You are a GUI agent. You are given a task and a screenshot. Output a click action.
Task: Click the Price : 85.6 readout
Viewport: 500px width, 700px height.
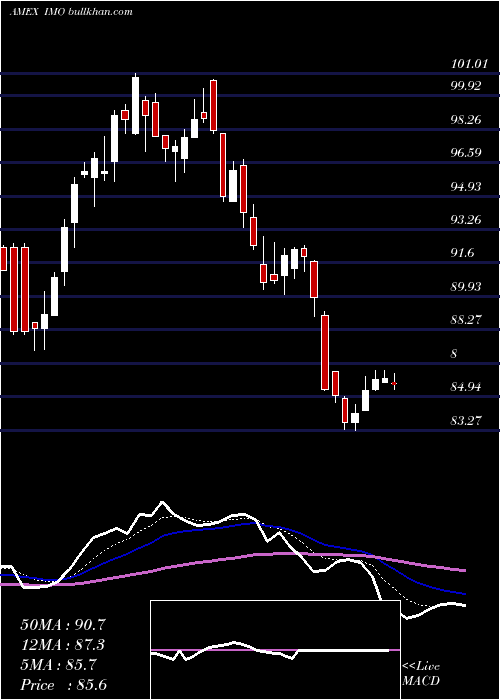pos(63,685)
